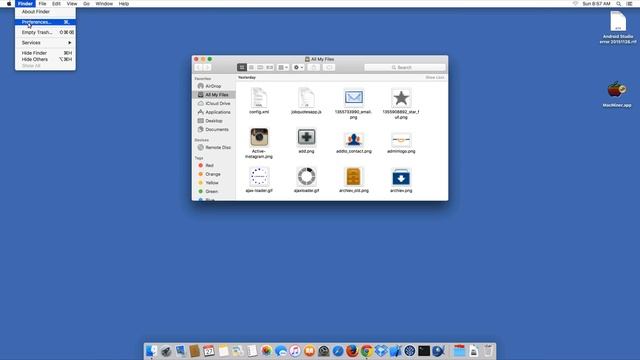
Task: Open the Go menu
Action: tap(86, 4)
